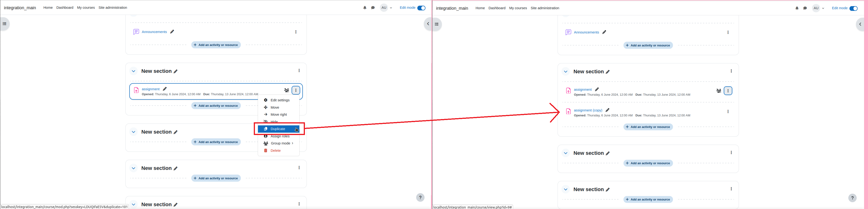Screen dimensions: 868x209
Task: Open Site administration in right screenshot
Action: click(545, 8)
